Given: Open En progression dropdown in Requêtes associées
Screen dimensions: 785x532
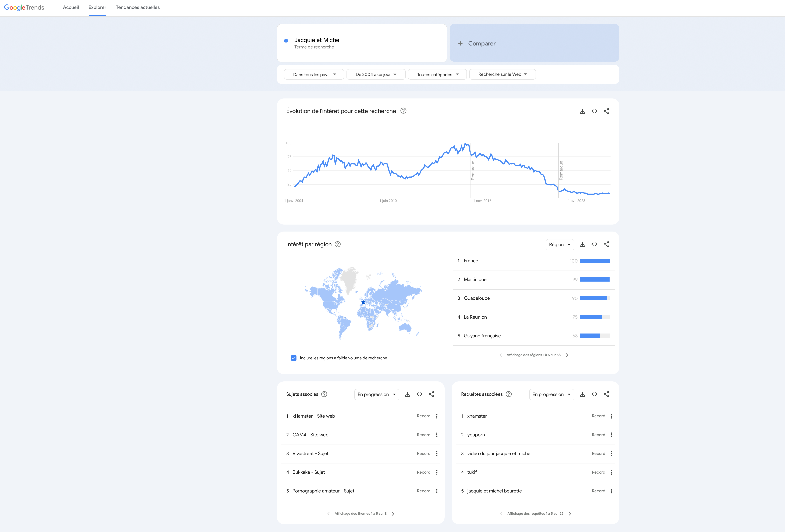Looking at the screenshot, I should (x=551, y=395).
